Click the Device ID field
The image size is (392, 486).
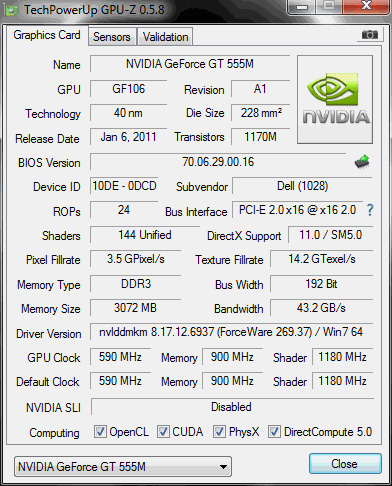point(124,186)
